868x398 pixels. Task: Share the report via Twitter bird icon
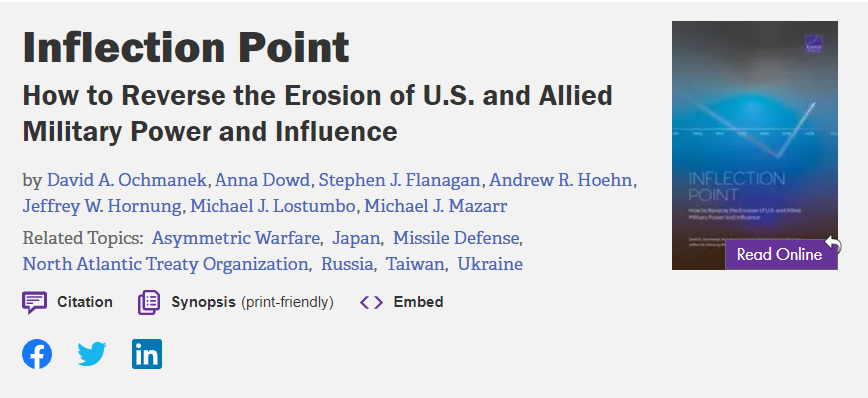click(92, 354)
